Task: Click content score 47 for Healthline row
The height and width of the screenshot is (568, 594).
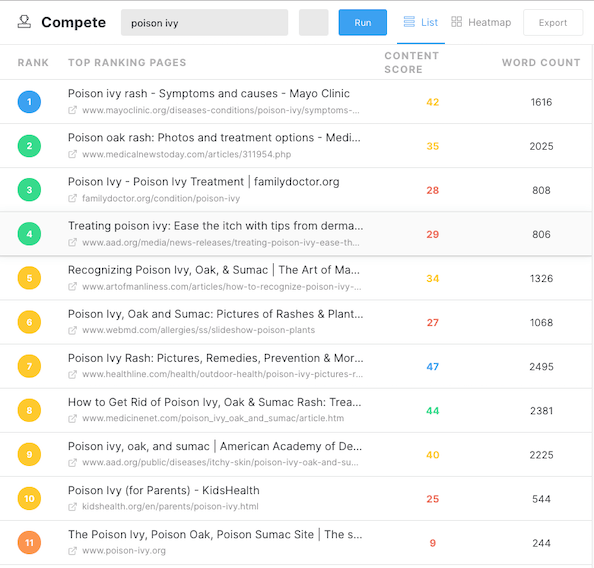Action: point(433,367)
